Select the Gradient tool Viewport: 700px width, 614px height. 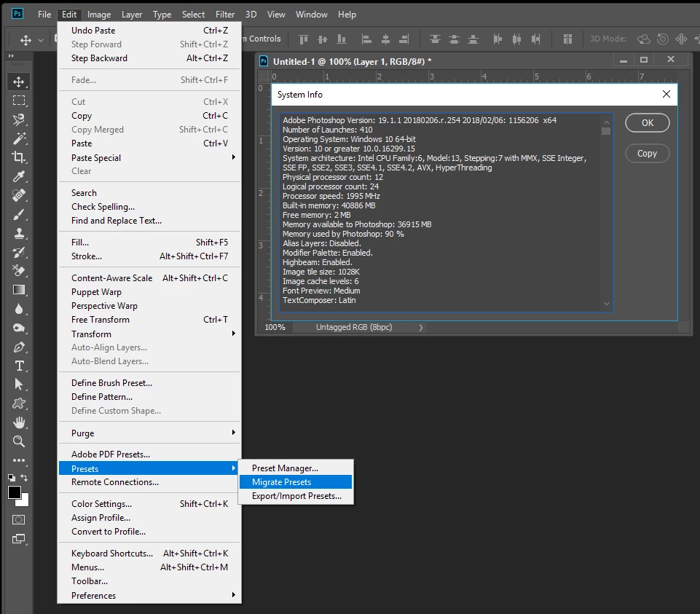tap(19, 290)
